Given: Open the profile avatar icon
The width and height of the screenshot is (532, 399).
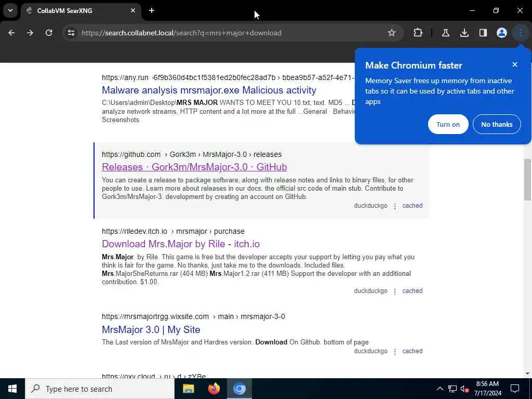Looking at the screenshot, I should pos(502,33).
